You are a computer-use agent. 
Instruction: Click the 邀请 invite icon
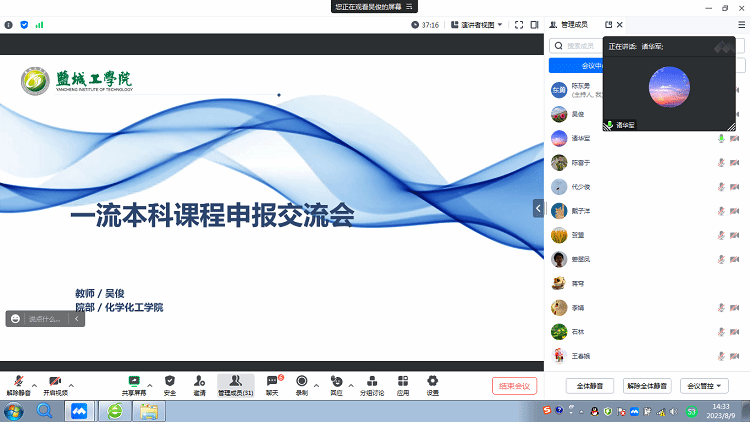click(200, 381)
